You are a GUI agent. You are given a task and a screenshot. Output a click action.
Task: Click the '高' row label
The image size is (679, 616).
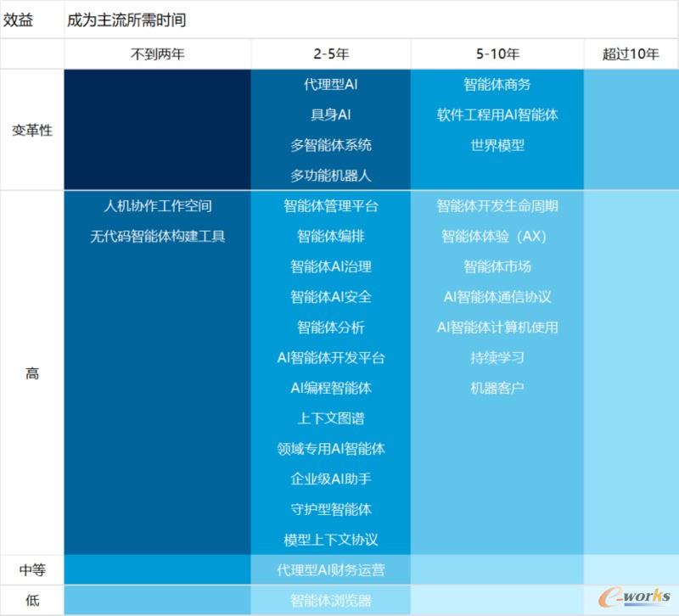click(x=32, y=372)
